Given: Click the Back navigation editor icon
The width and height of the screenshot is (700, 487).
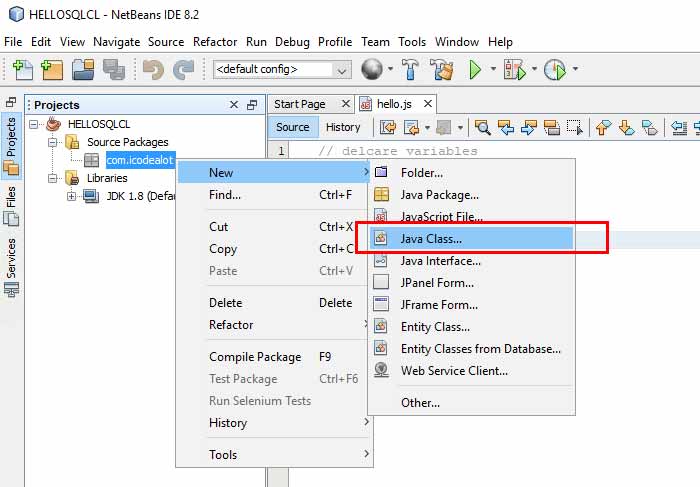Looking at the screenshot, I should pos(411,128).
